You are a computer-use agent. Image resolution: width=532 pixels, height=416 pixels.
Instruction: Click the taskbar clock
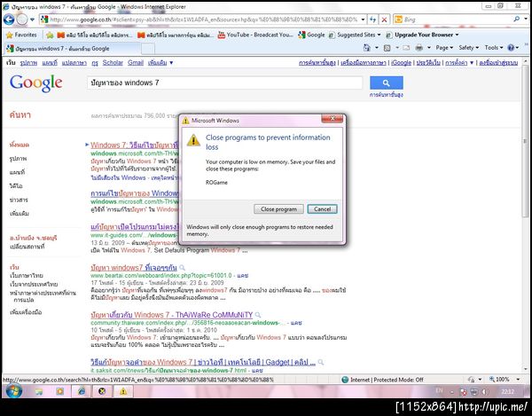click(507, 391)
